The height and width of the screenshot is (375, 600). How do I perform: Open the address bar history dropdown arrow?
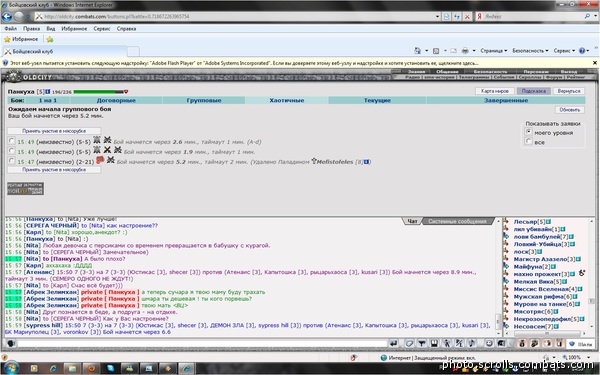click(x=437, y=16)
